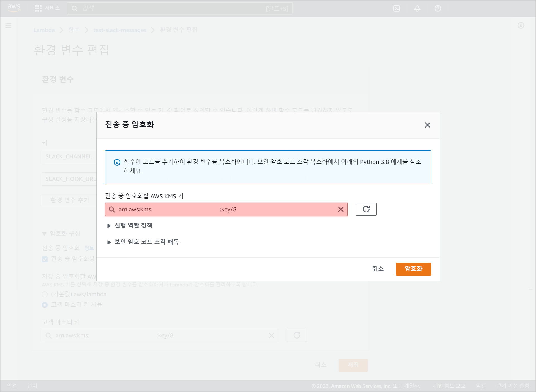Open test-slack-messages breadcrumb link

point(120,30)
